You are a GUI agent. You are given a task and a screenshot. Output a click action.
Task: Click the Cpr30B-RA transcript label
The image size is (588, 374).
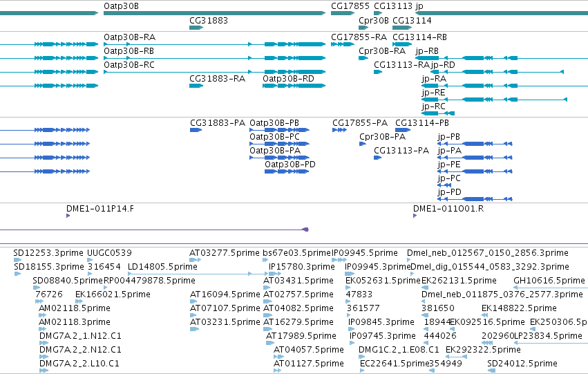pos(382,51)
